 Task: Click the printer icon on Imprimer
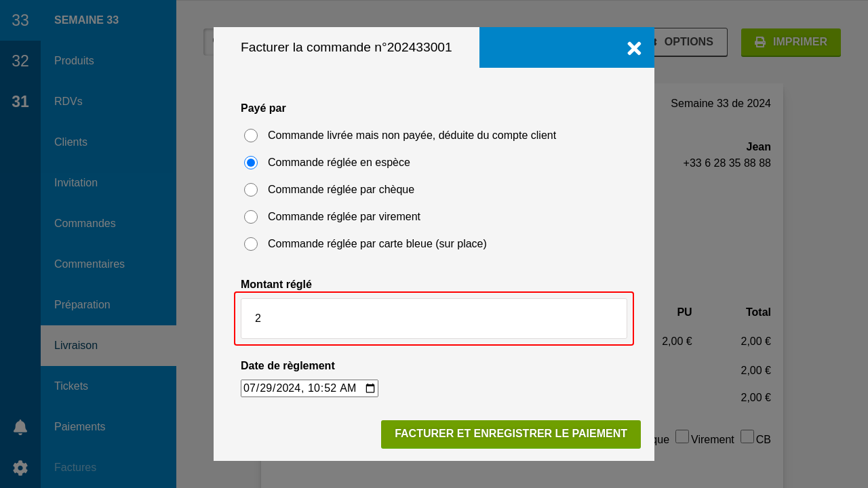tap(760, 42)
